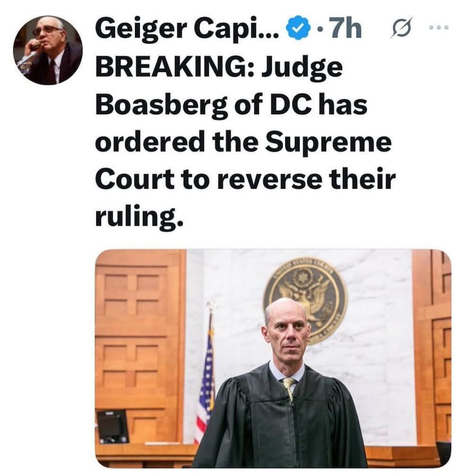The height and width of the screenshot is (476, 465).
Task: Open the Geiger Capital profile avatar
Action: tap(48, 50)
